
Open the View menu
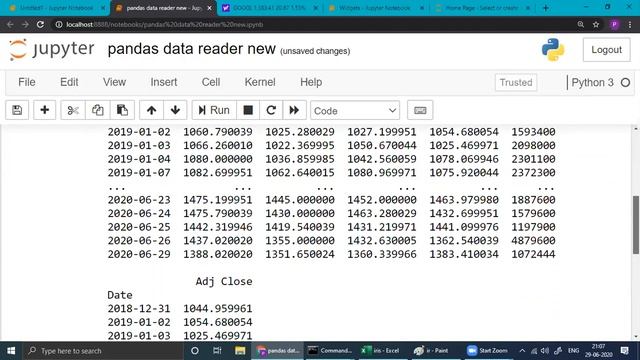(114, 82)
